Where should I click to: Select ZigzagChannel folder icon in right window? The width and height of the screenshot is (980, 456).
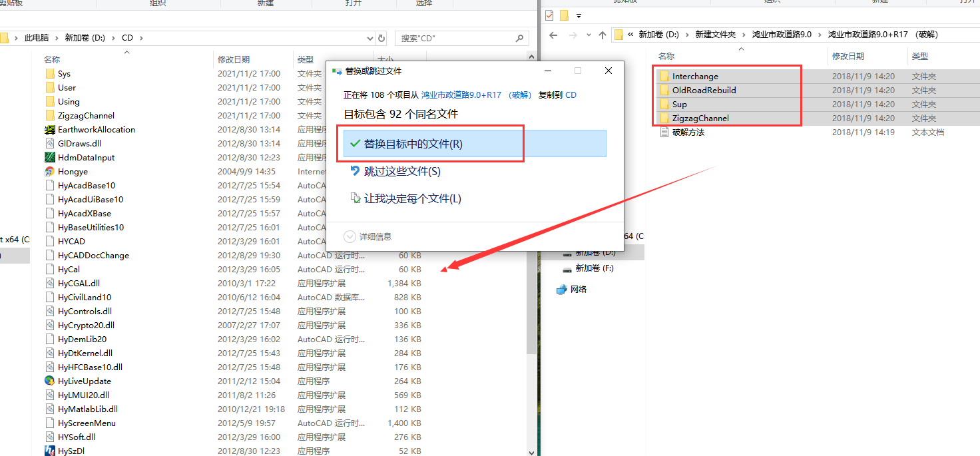[x=664, y=118]
